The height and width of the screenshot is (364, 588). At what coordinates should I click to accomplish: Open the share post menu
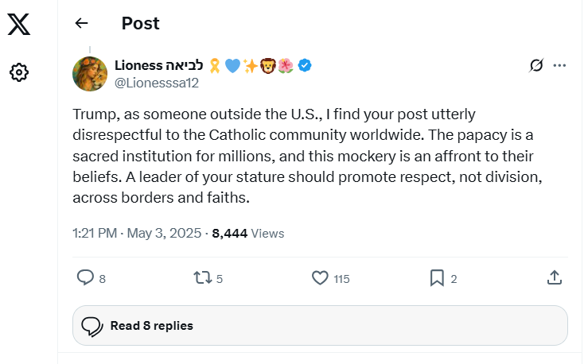pos(555,278)
